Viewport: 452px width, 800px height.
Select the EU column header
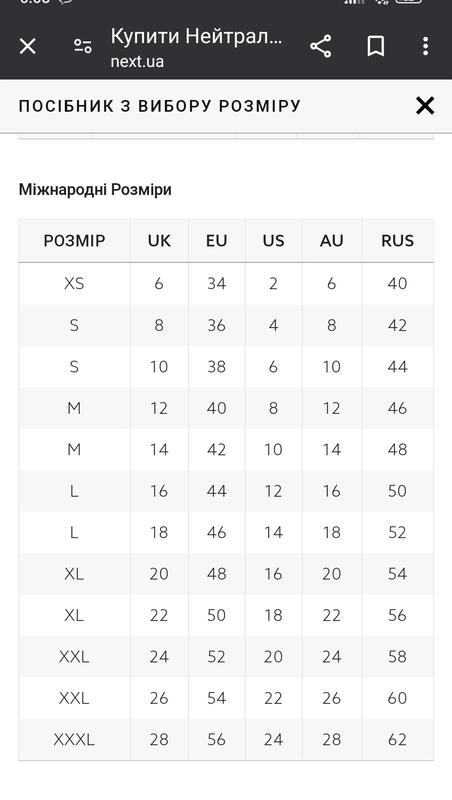pyautogui.click(x=216, y=241)
